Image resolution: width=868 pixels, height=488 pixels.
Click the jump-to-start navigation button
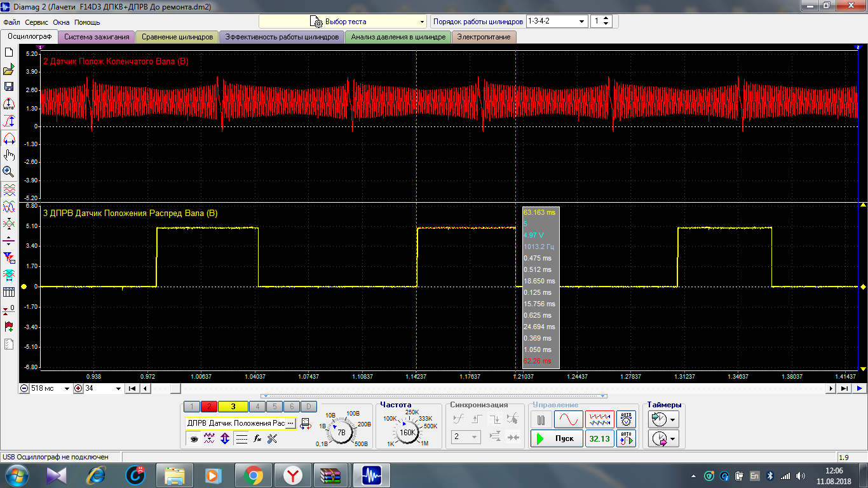click(x=132, y=388)
